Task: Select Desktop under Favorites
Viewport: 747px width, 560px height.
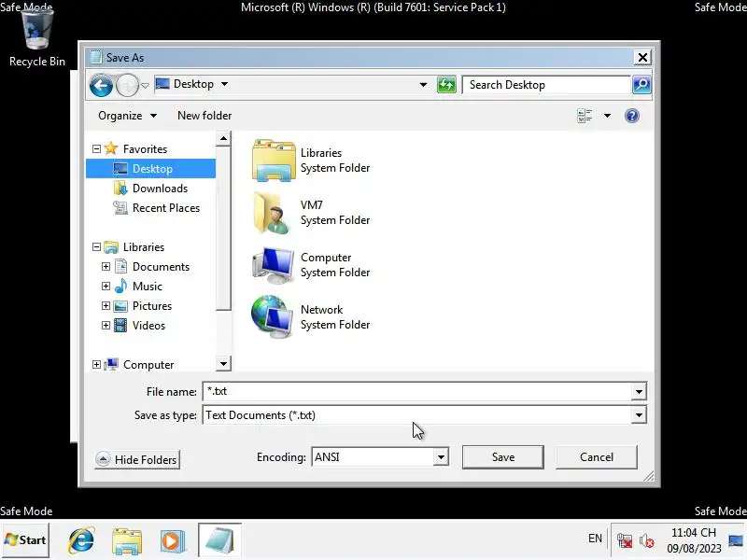Action: point(150,169)
